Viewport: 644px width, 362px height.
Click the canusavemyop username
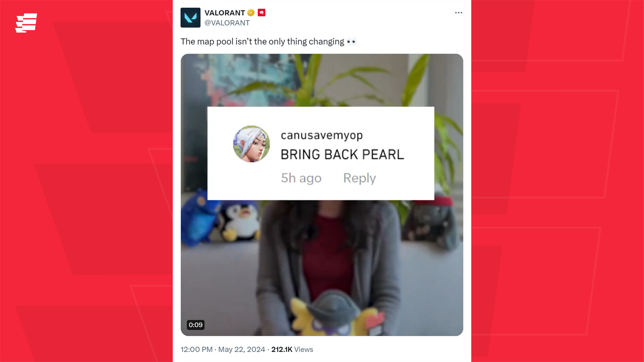(322, 135)
